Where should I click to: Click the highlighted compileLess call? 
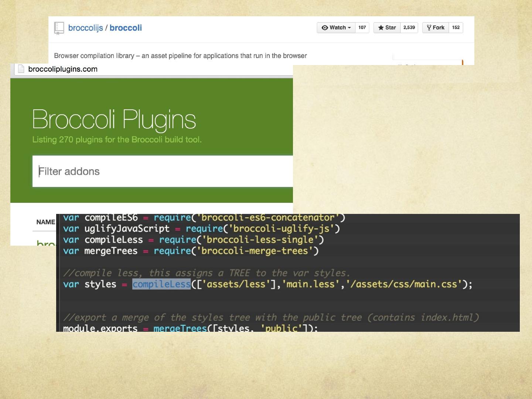(161, 284)
